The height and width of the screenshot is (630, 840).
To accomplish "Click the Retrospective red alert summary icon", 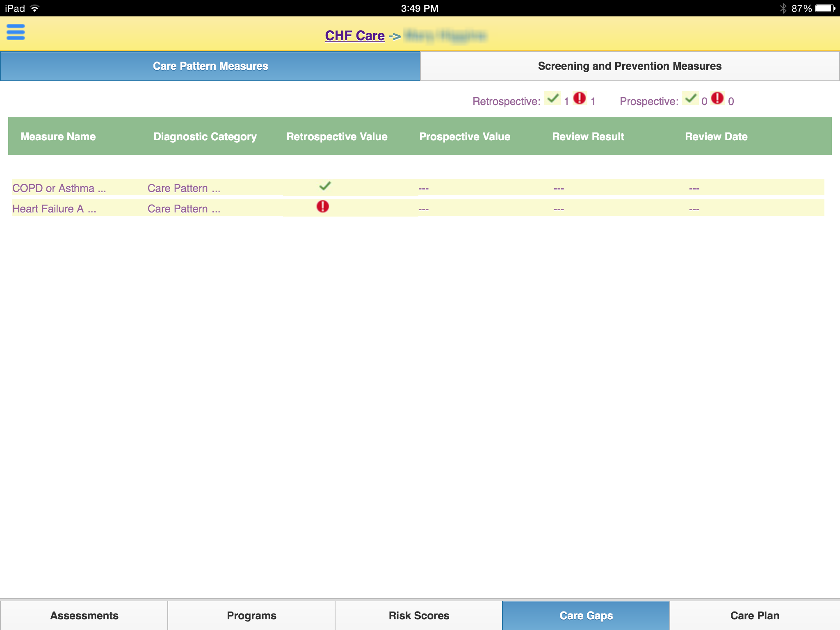I will (x=580, y=98).
